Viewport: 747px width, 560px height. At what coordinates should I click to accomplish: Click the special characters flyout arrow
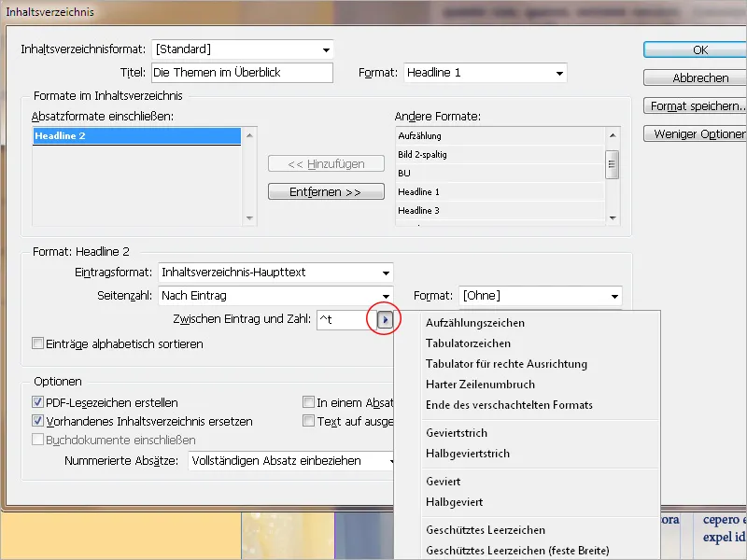[x=384, y=318]
